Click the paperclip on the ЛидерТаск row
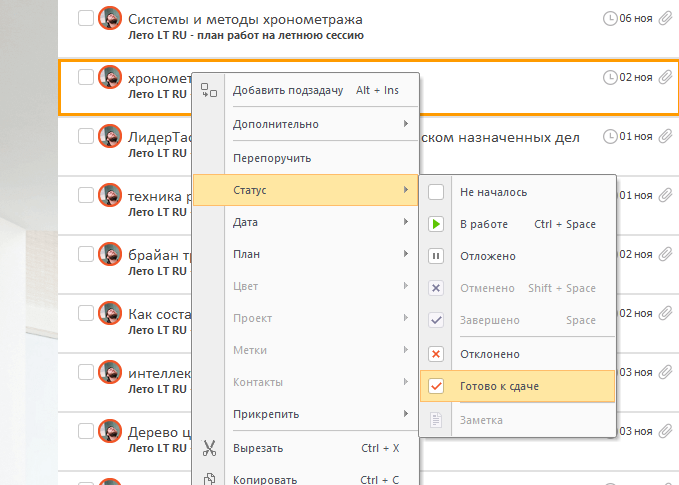Image resolution: width=679 pixels, height=485 pixels. click(x=665, y=136)
